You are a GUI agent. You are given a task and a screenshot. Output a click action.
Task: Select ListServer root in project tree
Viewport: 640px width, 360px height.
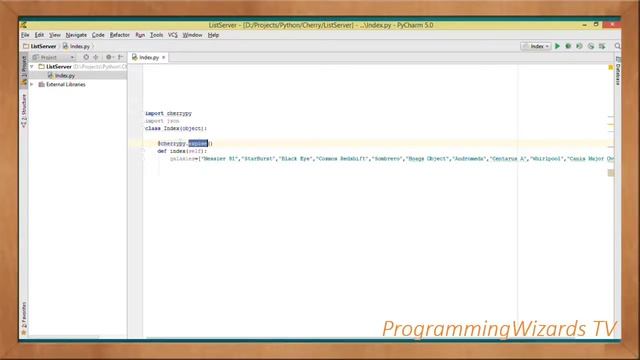pos(78,67)
